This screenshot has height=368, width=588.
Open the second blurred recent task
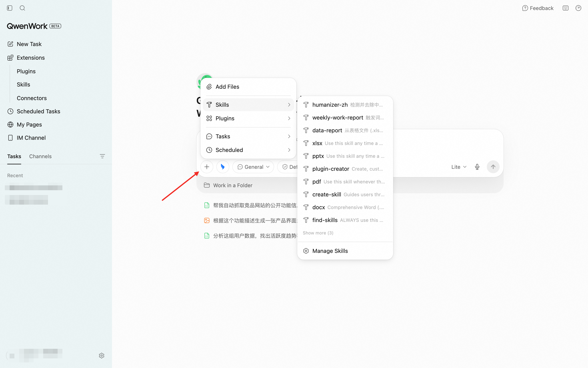point(26,200)
